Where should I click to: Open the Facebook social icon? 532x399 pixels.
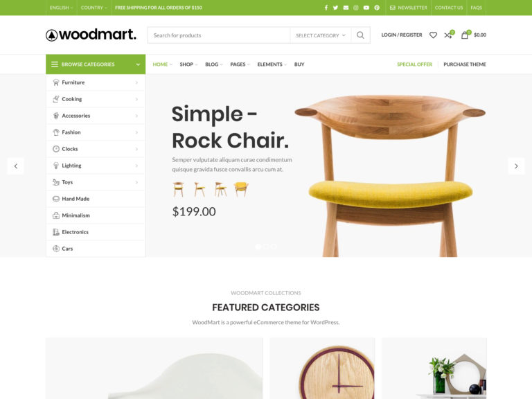click(x=326, y=8)
